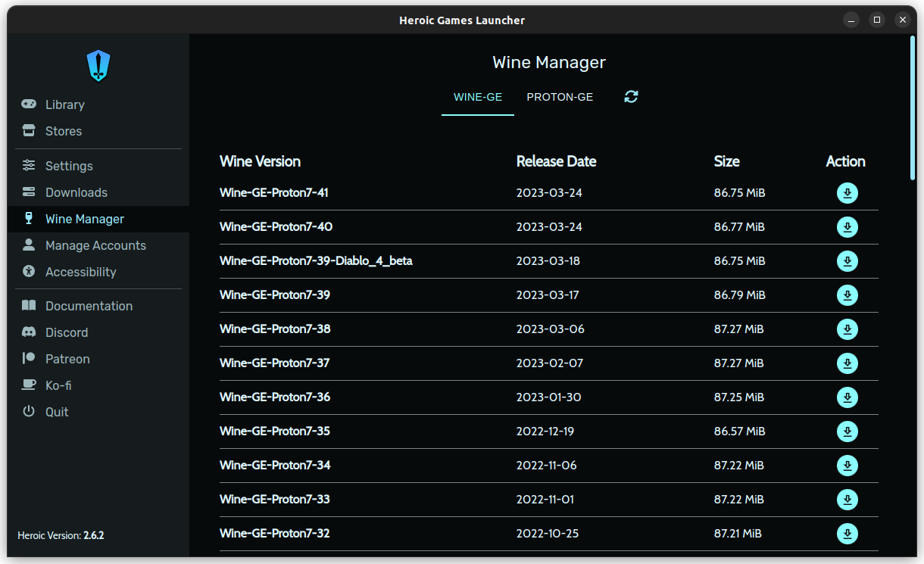Download Wine-GE-Proton7-36

pyautogui.click(x=848, y=397)
